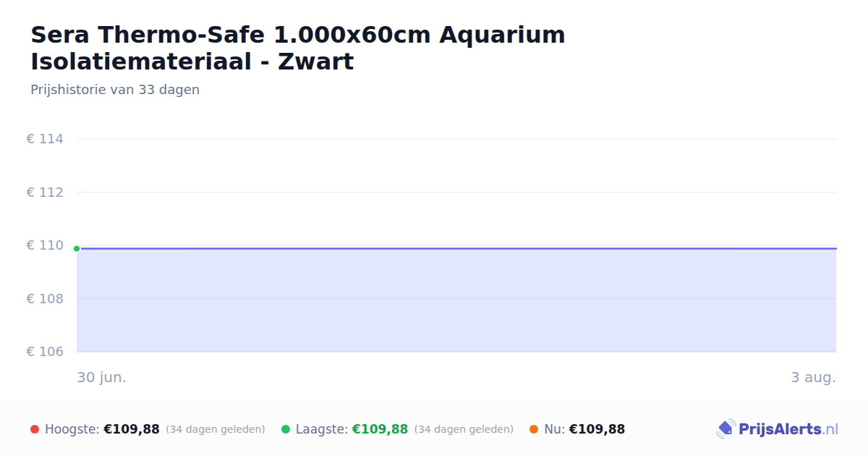
Task: Click the € 114 axis label
Action: [45, 139]
